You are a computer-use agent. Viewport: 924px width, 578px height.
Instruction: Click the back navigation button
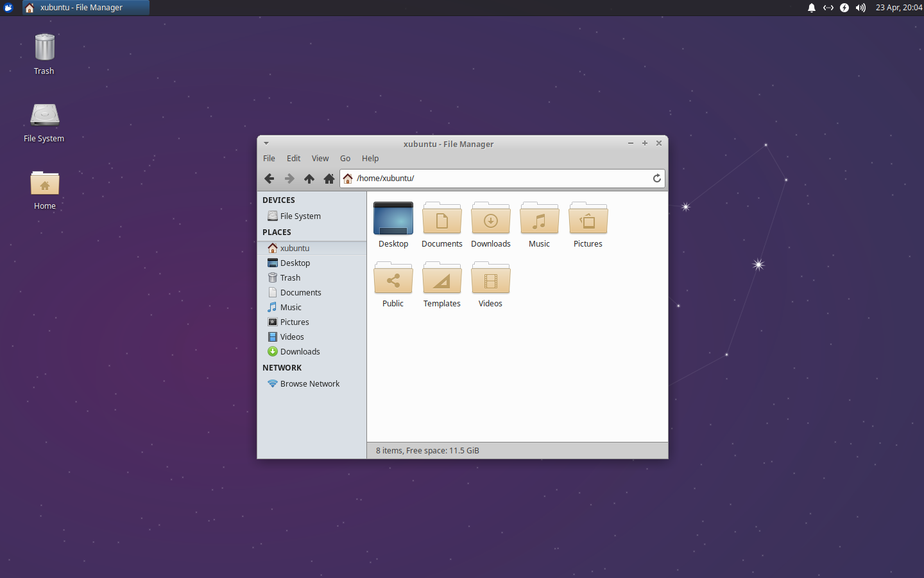pos(269,179)
